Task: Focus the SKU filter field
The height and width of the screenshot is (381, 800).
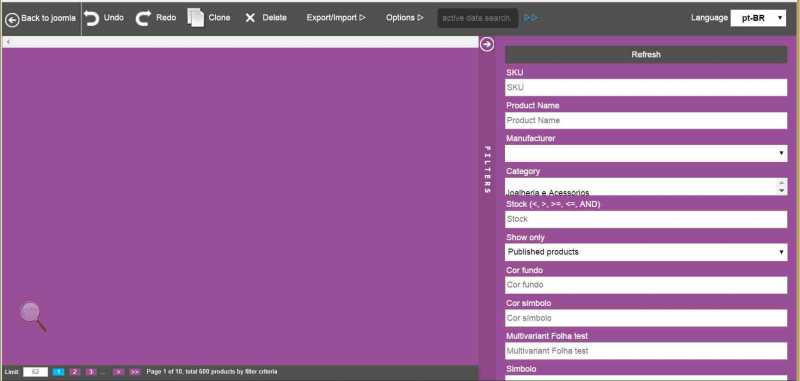Action: tap(646, 87)
